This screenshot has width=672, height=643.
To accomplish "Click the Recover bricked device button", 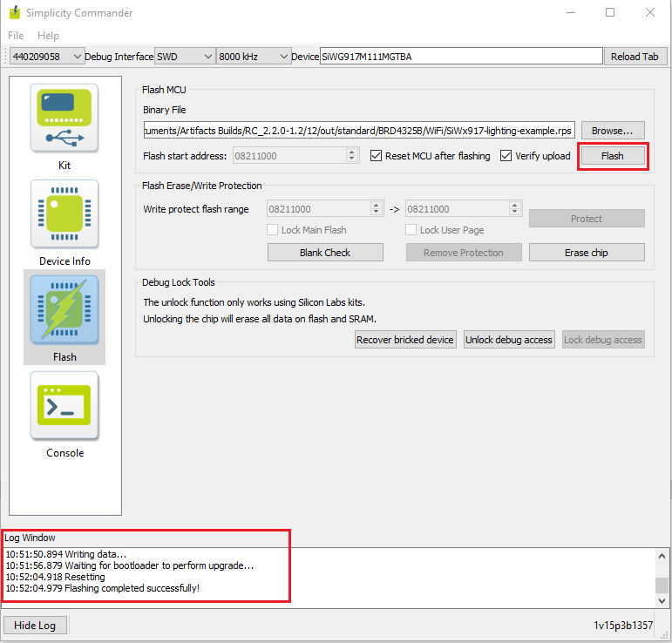I will [405, 340].
